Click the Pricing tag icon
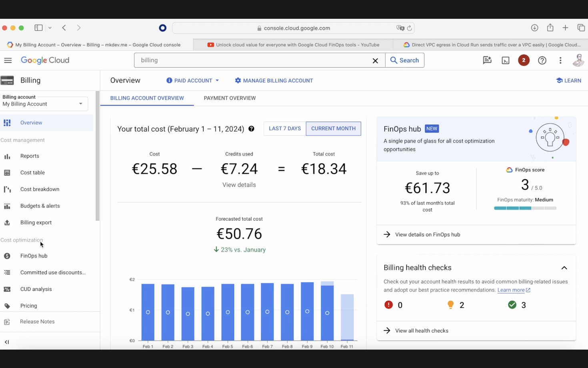The height and width of the screenshot is (368, 588). pyautogui.click(x=7, y=306)
